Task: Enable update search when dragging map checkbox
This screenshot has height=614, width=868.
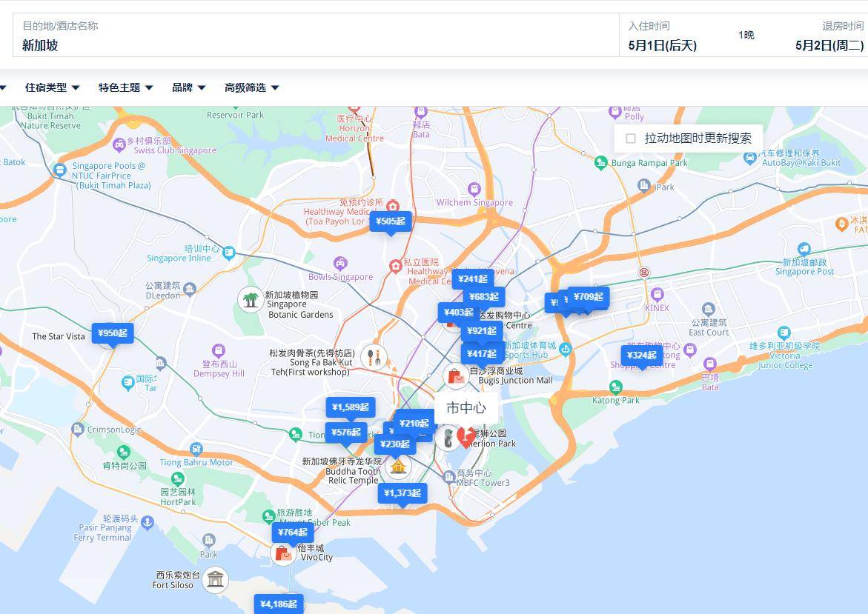Action: tap(631, 139)
